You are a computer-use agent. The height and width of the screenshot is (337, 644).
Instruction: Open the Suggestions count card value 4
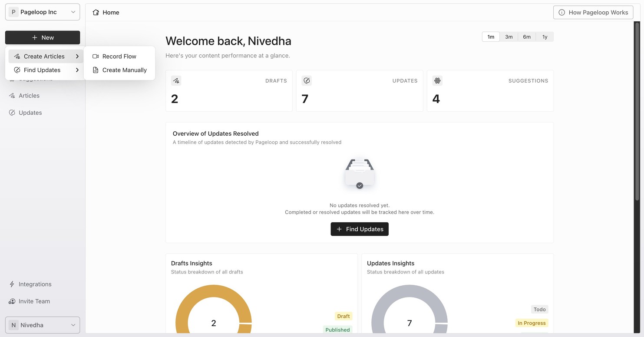coord(436,99)
